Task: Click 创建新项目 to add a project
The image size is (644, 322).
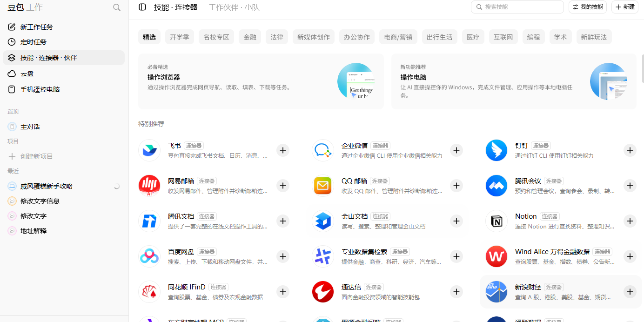Action: [64, 156]
